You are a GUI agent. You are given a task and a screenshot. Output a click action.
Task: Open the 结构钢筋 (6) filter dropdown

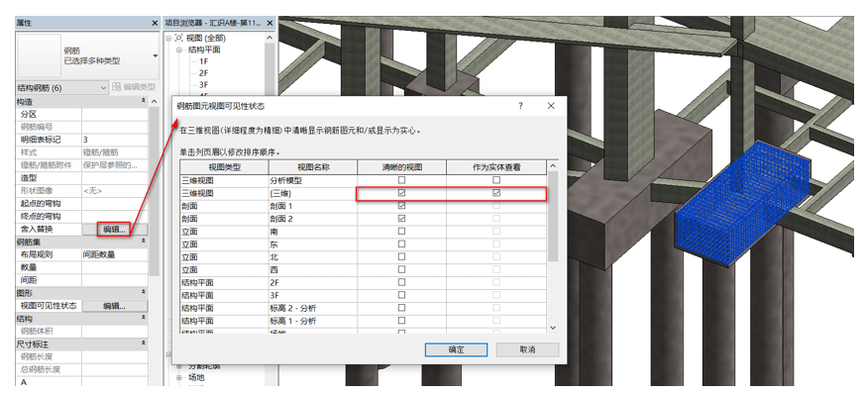[62, 87]
